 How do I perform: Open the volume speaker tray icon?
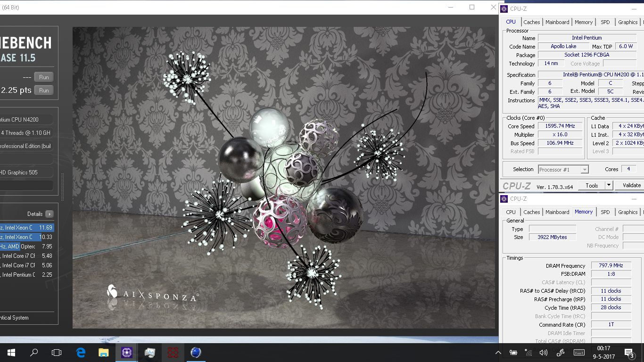click(x=544, y=353)
